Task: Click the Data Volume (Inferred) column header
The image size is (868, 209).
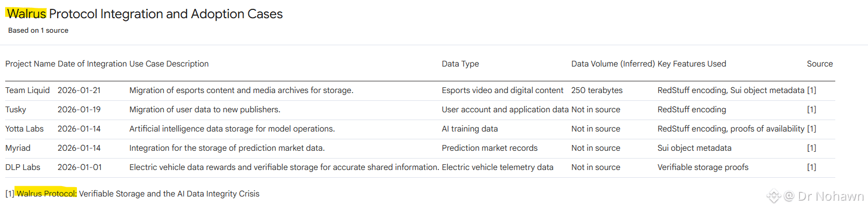Action: coord(613,64)
